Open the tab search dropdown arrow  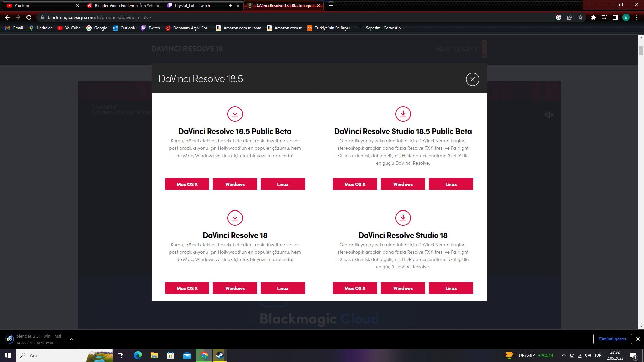tap(590, 5)
